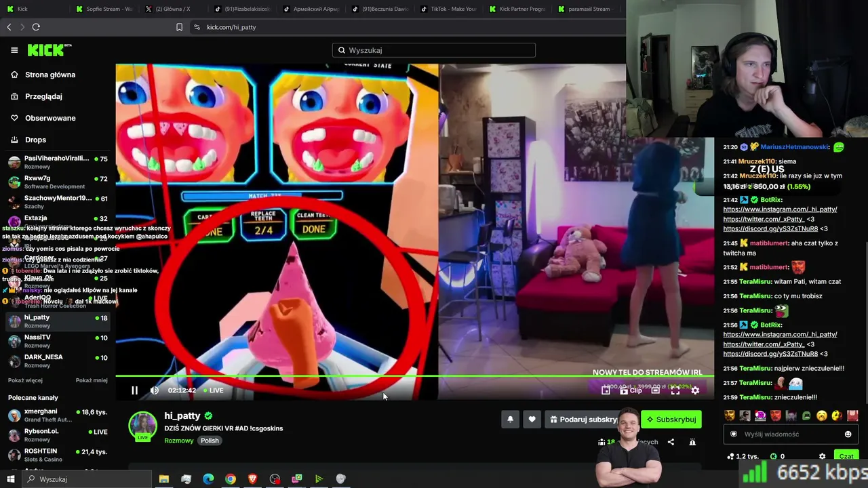Bookmark this page icon
Image resolution: width=868 pixels, height=488 pixels.
click(179, 27)
